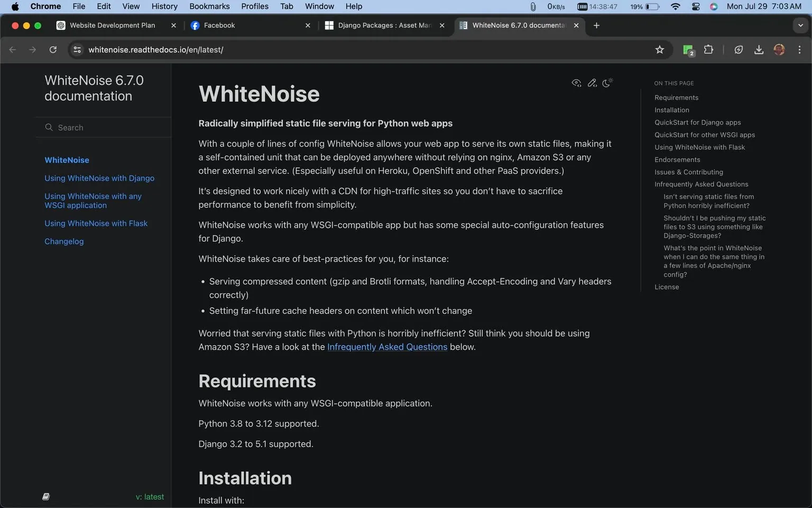Click the sidebar Search field
This screenshot has width=812, height=508.
click(x=103, y=127)
